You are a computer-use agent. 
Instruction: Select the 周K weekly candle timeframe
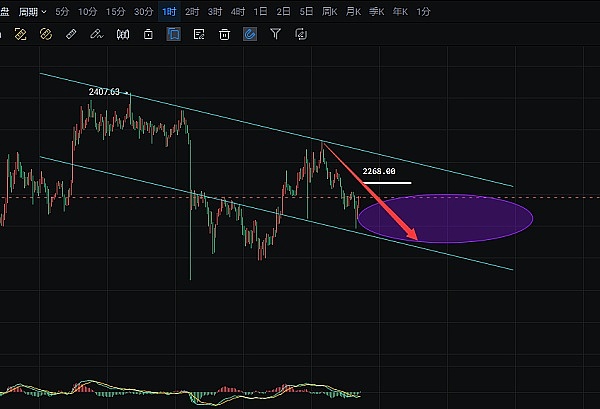pos(329,11)
